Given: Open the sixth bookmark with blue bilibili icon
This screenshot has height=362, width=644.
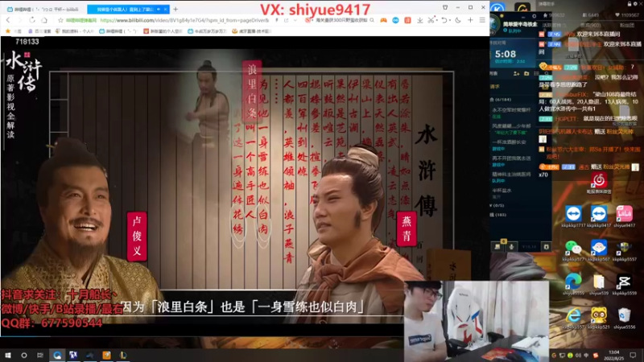Looking at the screenshot, I should pyautogui.click(x=207, y=31).
